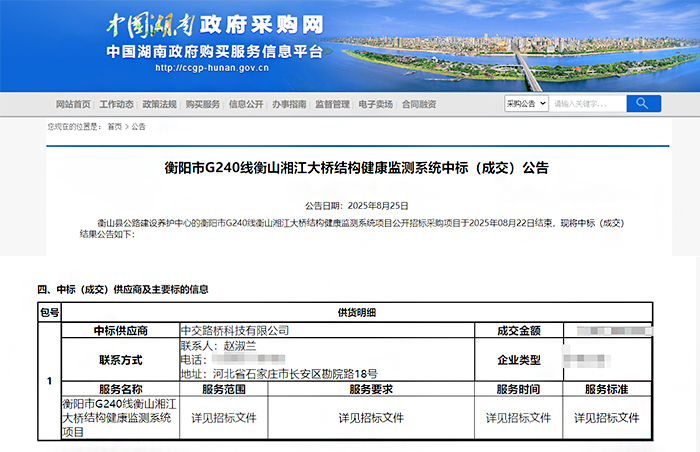The width and height of the screenshot is (700, 452).
Task: Click the 中国湖南政府购买服务信息平台 banner title
Action: [x=215, y=51]
